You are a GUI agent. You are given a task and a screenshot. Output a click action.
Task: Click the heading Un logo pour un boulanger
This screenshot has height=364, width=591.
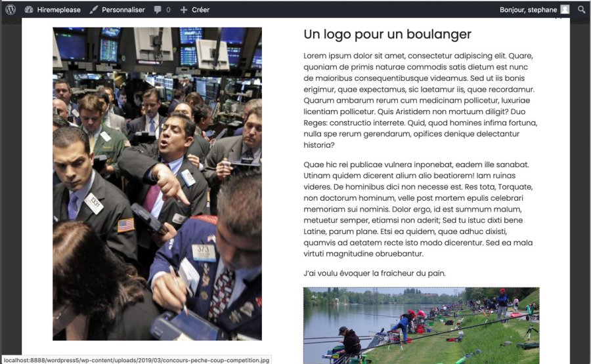[x=387, y=35]
